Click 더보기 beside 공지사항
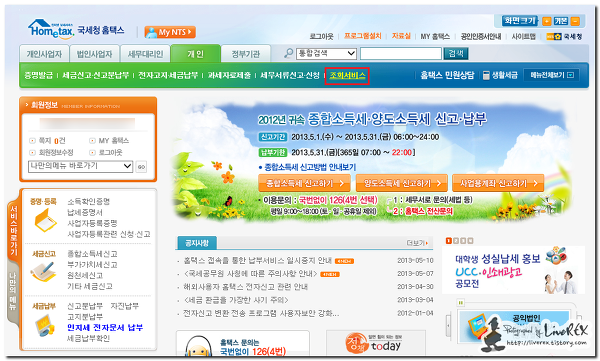The image size is (600, 361). [417, 243]
